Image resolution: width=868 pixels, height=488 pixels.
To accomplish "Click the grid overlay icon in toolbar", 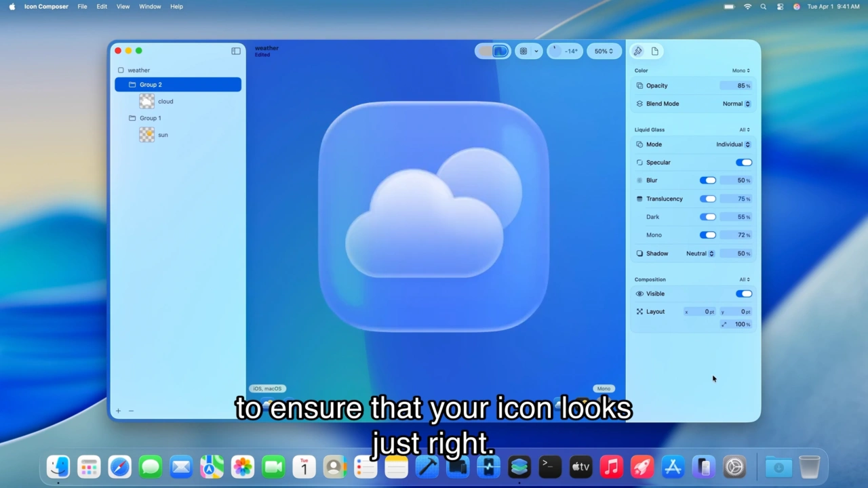I will tap(524, 51).
